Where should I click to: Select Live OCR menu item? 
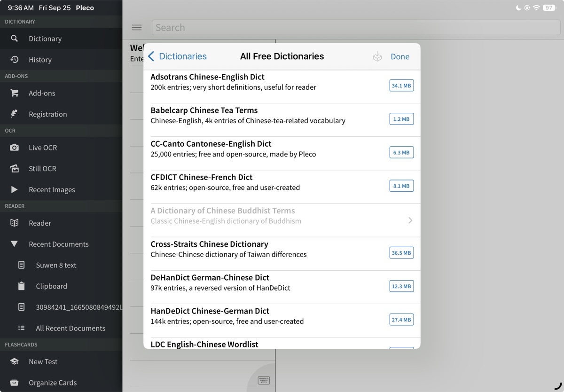coord(61,148)
